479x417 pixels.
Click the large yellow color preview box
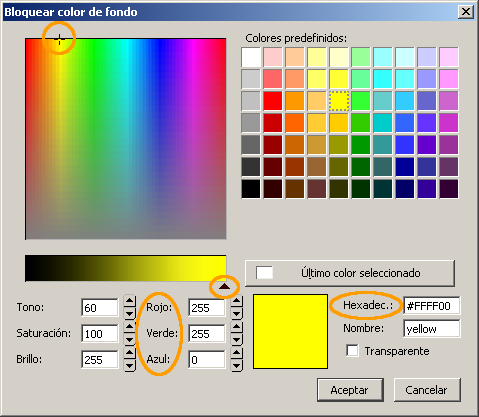pos(290,331)
